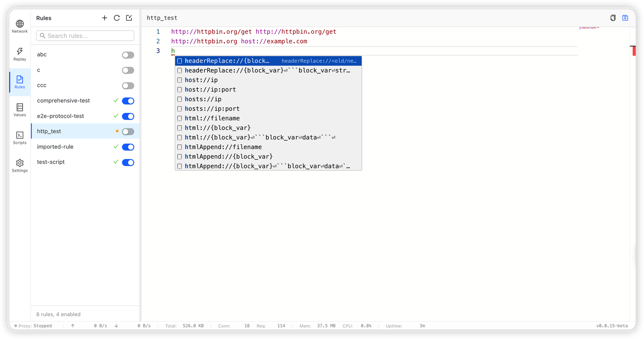Add a new rule with plus icon

click(x=105, y=18)
